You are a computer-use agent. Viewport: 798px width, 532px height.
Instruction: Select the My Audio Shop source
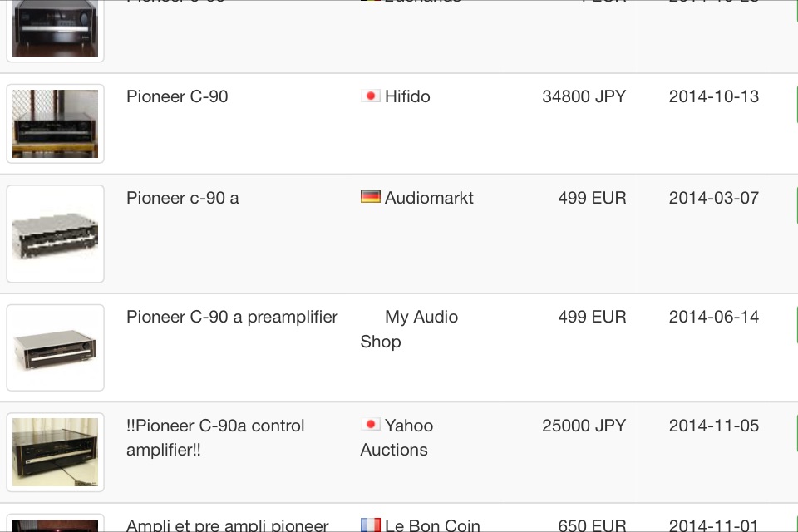pyautogui.click(x=409, y=329)
